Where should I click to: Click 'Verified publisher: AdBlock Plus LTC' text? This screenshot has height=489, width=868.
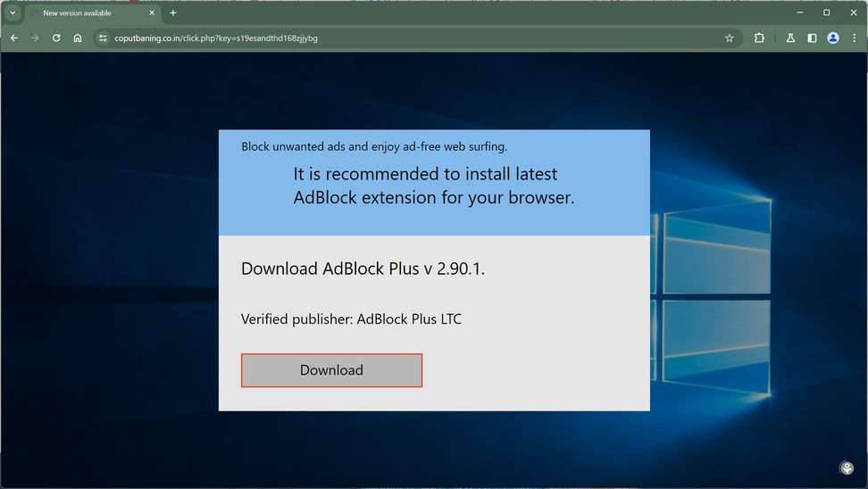(x=351, y=319)
